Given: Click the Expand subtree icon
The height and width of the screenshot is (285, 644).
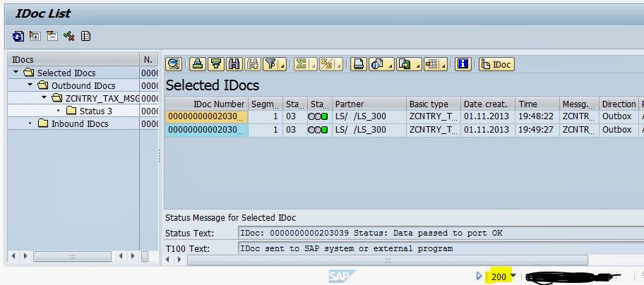Looking at the screenshot, I should (x=35, y=36).
